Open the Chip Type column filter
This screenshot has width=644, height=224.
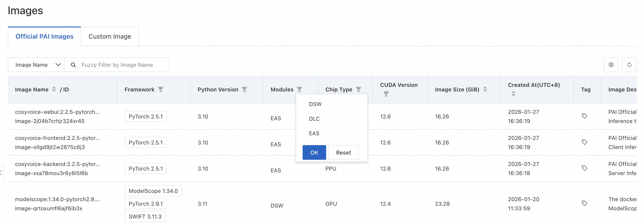(359, 89)
